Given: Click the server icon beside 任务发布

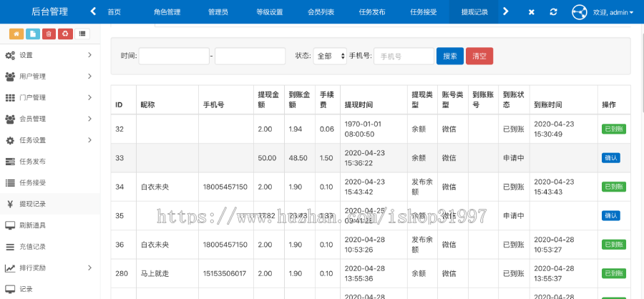Looking at the screenshot, I should pos(10,162).
